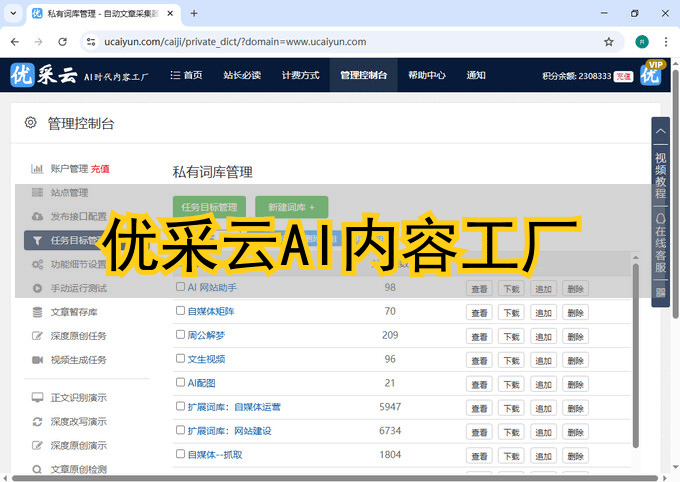Screen dimensions: 680x482
Task: Click the 深度改写演示 refresh icon in sidebar
Action: tap(37, 421)
